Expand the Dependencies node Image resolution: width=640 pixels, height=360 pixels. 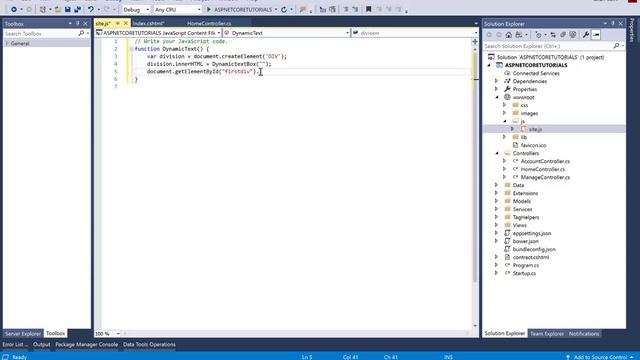[496, 81]
